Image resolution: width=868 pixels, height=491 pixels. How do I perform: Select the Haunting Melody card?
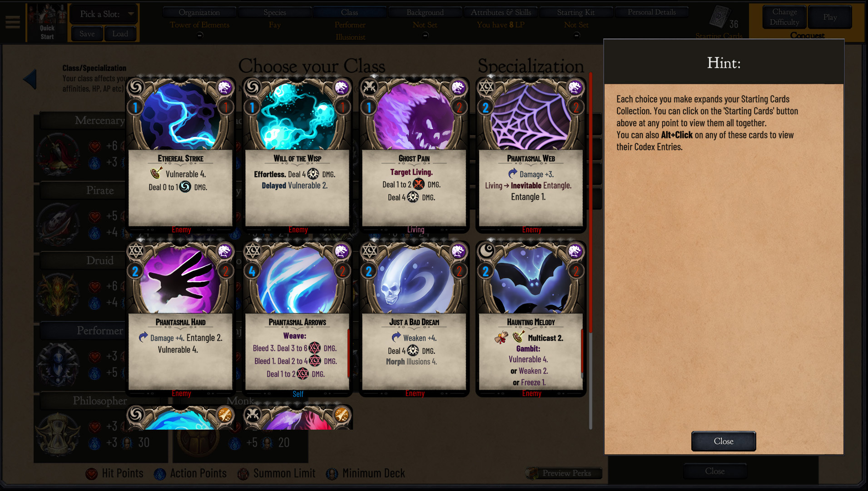pyautogui.click(x=531, y=318)
